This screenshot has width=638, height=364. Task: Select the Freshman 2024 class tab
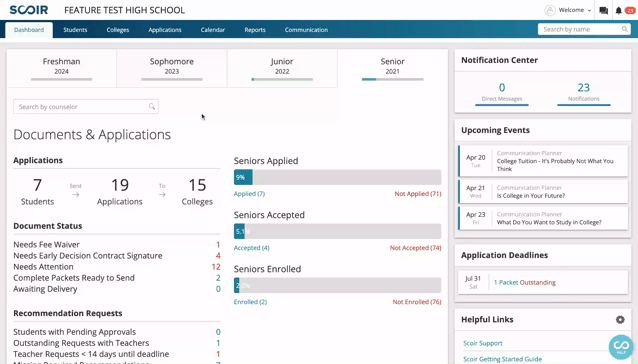[x=61, y=68]
